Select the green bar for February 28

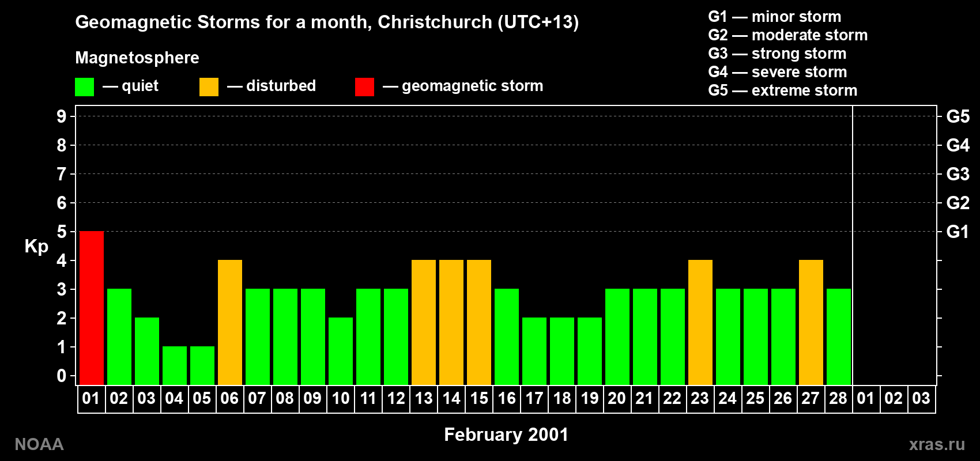pos(839,337)
